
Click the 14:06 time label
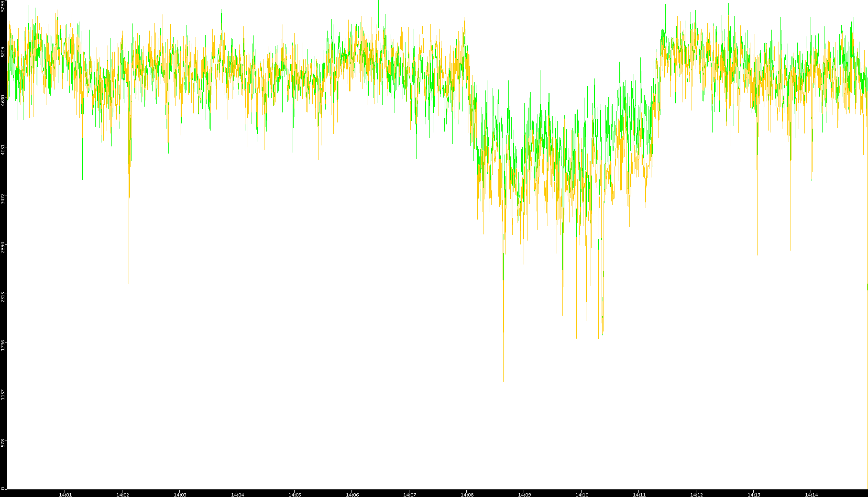[352, 495]
